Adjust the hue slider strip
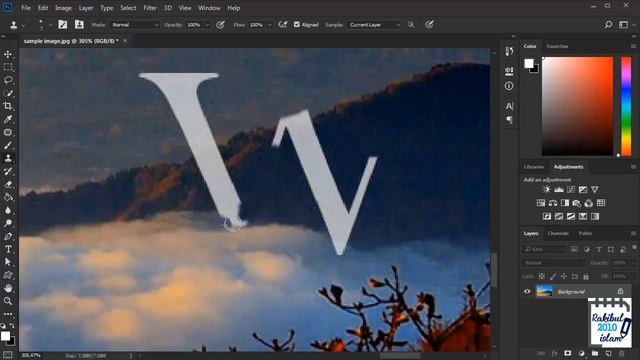 [x=626, y=106]
